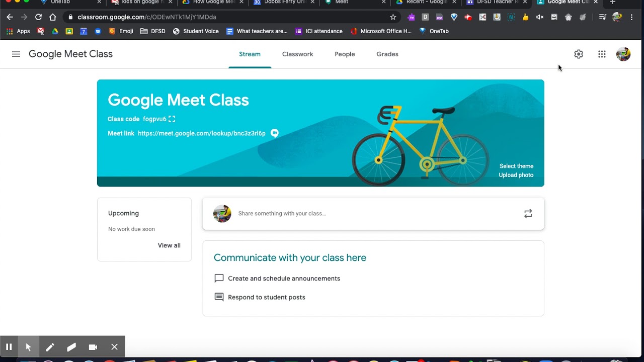This screenshot has height=362, width=644.
Task: Click the mute tab extension icon
Action: coord(540,17)
